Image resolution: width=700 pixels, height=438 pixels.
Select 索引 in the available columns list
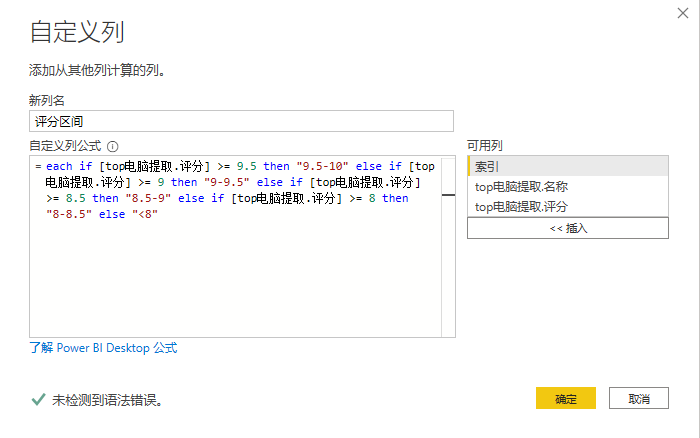click(567, 166)
